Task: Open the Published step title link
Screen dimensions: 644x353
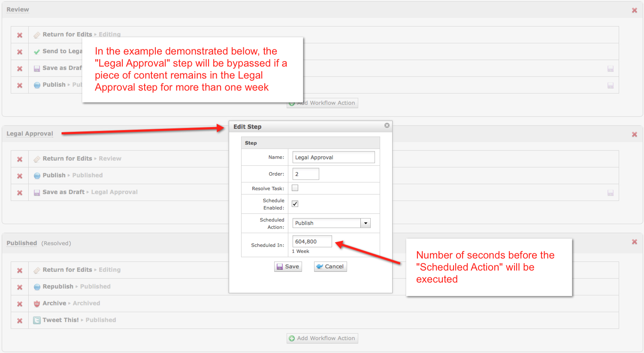Action: tap(21, 243)
